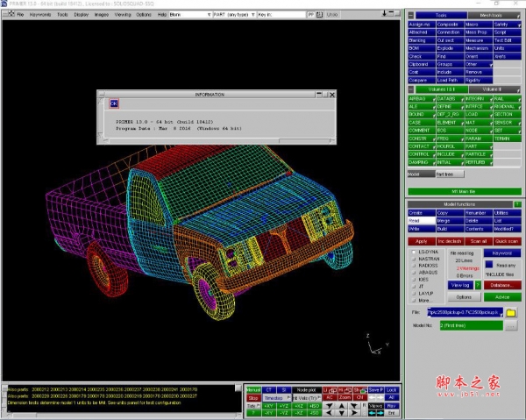The width and height of the screenshot is (526, 420).
Task: Click the yellow folder browse icon
Action: click(511, 312)
